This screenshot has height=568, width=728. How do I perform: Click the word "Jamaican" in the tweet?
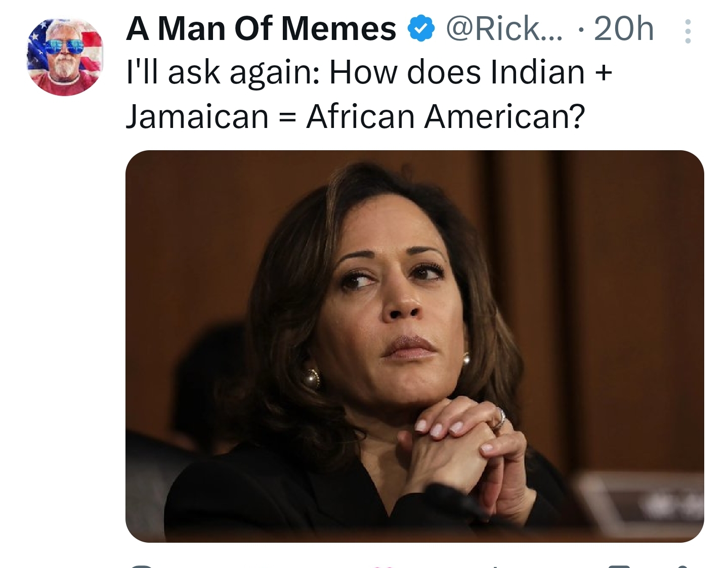(197, 116)
